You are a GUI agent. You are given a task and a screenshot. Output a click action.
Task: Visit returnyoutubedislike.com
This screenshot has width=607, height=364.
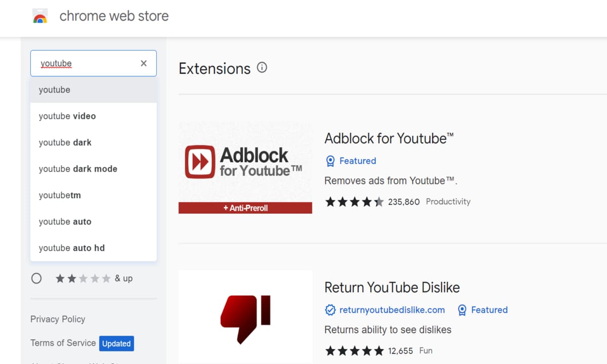[x=392, y=310]
